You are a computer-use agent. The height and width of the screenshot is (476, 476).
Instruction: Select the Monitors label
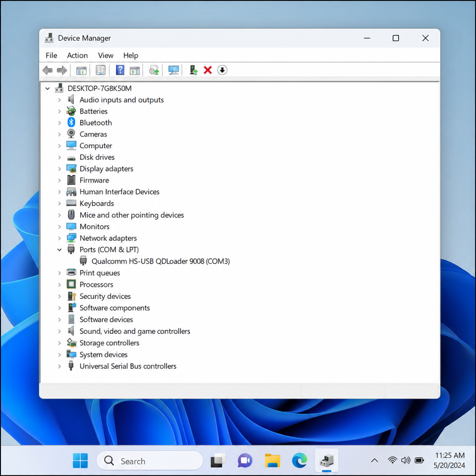94,226
